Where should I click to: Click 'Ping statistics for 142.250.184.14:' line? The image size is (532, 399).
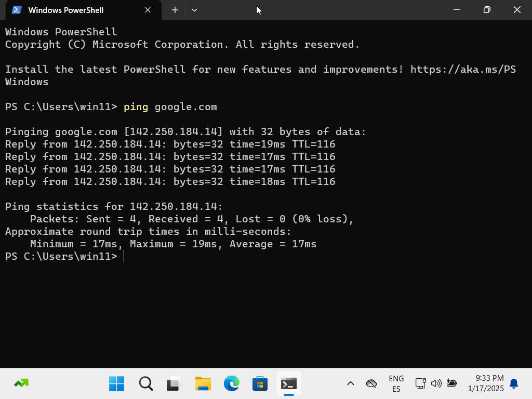pos(114,207)
